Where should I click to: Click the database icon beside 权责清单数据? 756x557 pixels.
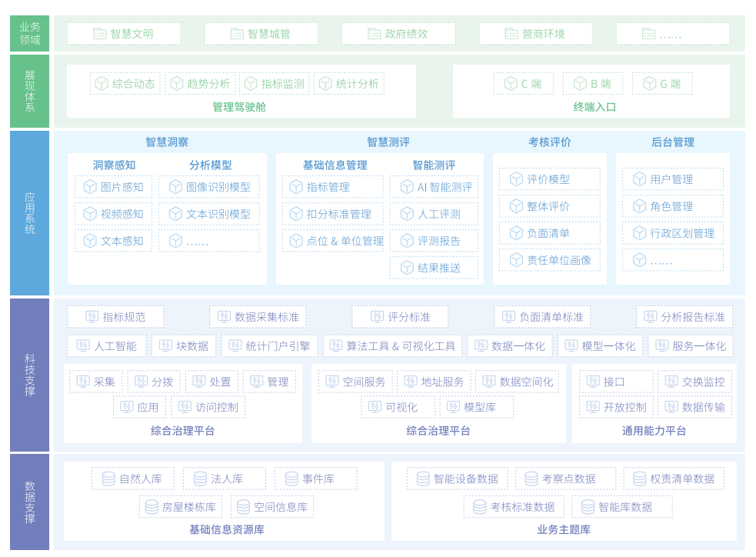639,479
